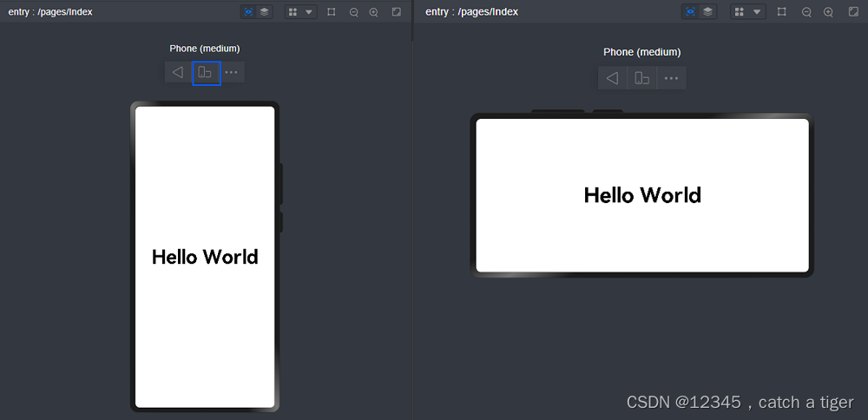Click the frame outline icon in right previewer
The height and width of the screenshot is (420, 868).
tap(782, 11)
